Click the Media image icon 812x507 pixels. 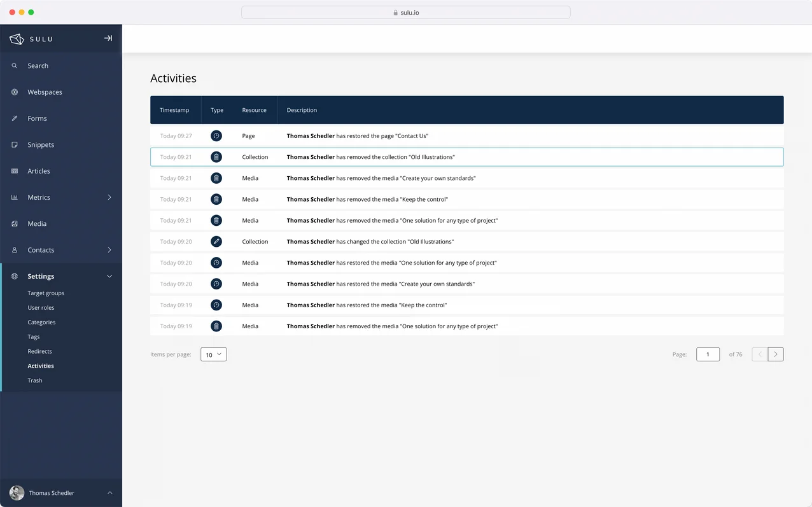[15, 224]
